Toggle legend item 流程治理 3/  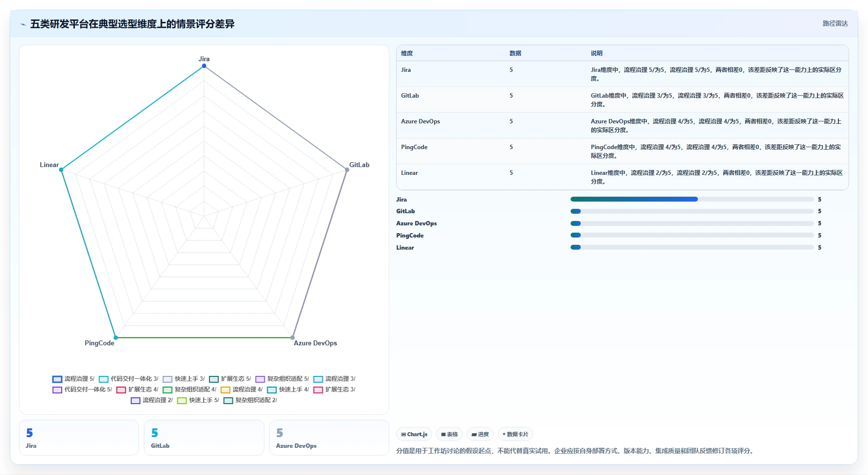click(334, 379)
